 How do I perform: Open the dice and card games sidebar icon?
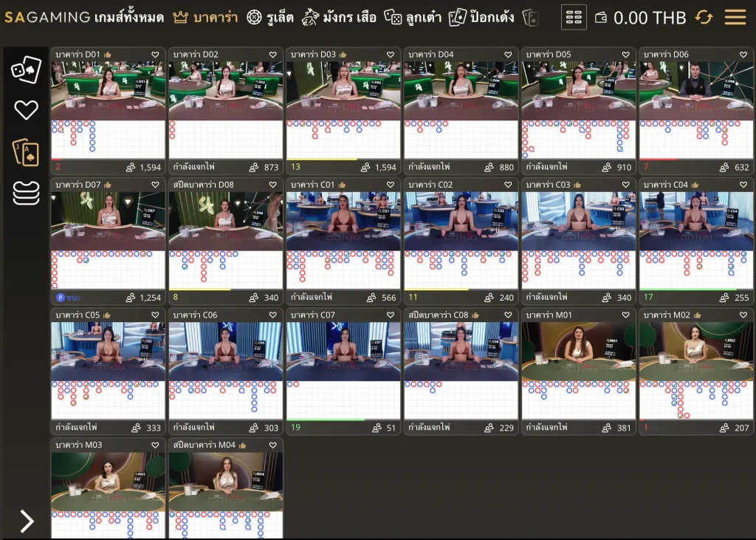click(x=26, y=70)
